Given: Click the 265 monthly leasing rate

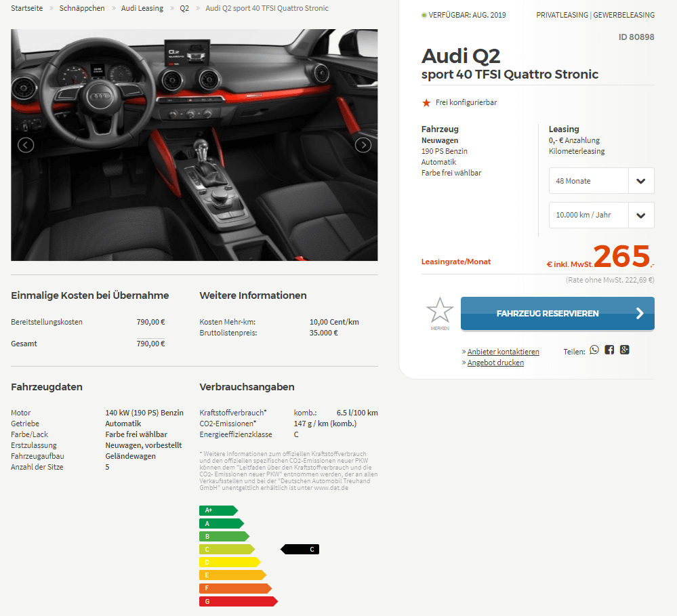Looking at the screenshot, I should (x=621, y=256).
